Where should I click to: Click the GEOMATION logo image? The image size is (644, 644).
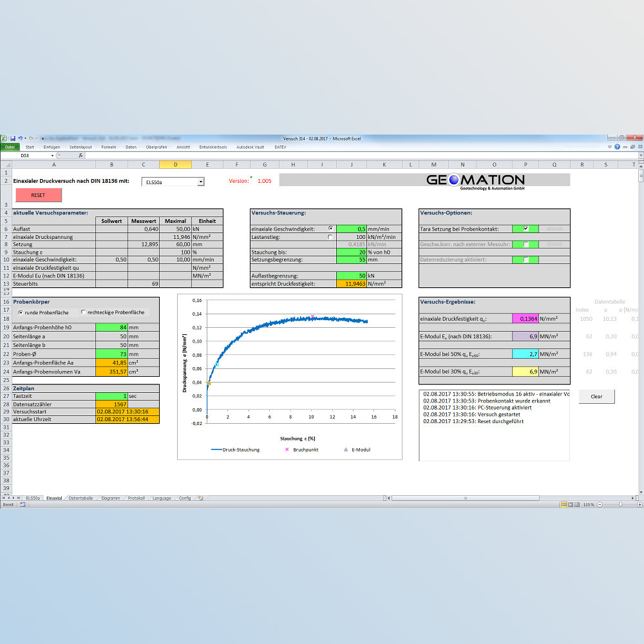[x=475, y=181]
